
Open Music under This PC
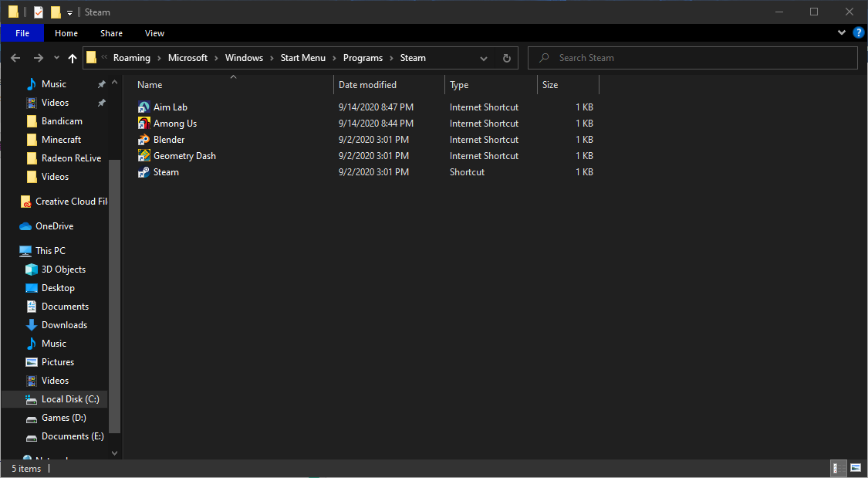46,344
